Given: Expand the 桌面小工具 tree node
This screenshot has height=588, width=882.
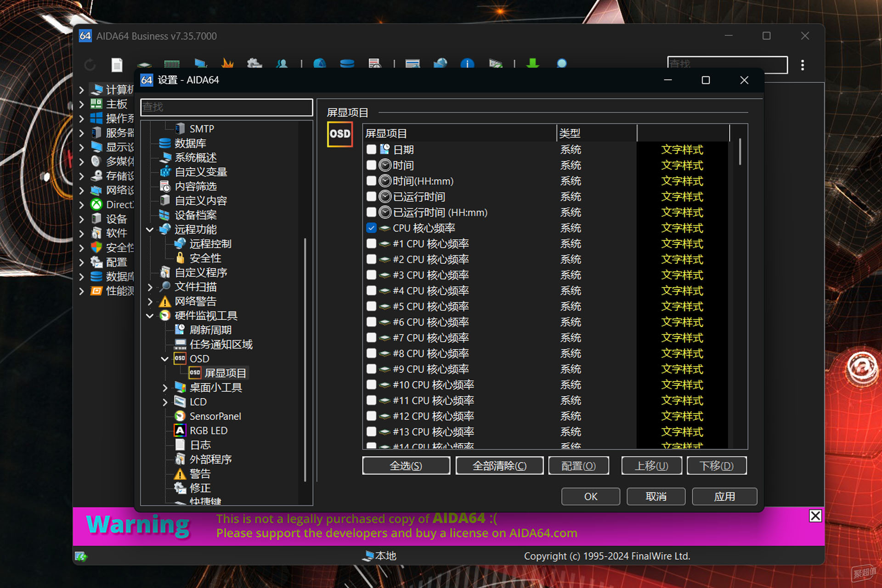Looking at the screenshot, I should (165, 388).
